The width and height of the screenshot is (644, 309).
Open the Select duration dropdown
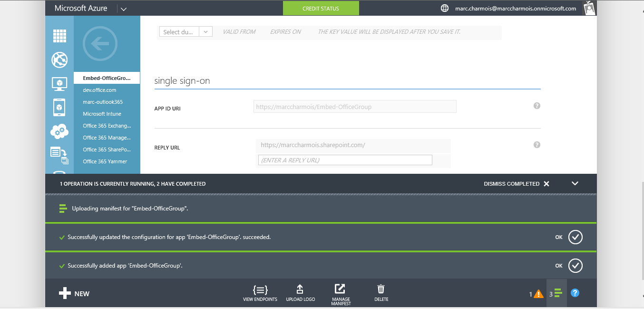pyautogui.click(x=185, y=32)
